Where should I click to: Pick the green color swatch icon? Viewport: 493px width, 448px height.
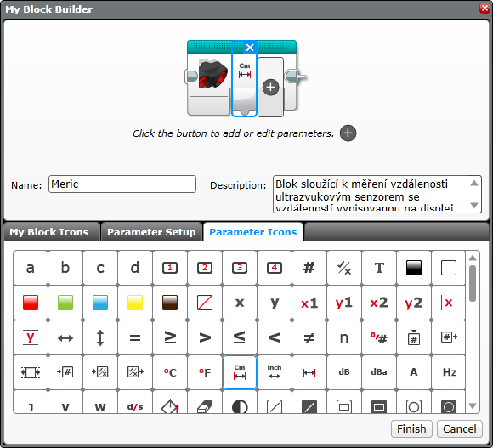coord(65,303)
